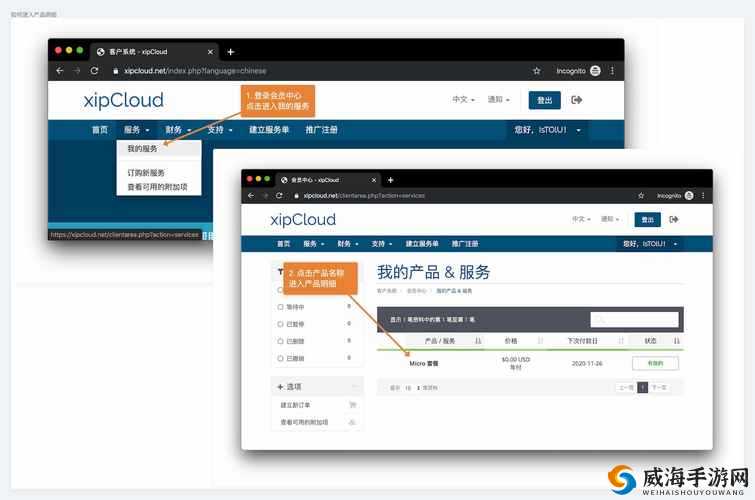Click the exit arrow icon beside 登出 in front window
Screen dimensions: 755x500
click(674, 219)
